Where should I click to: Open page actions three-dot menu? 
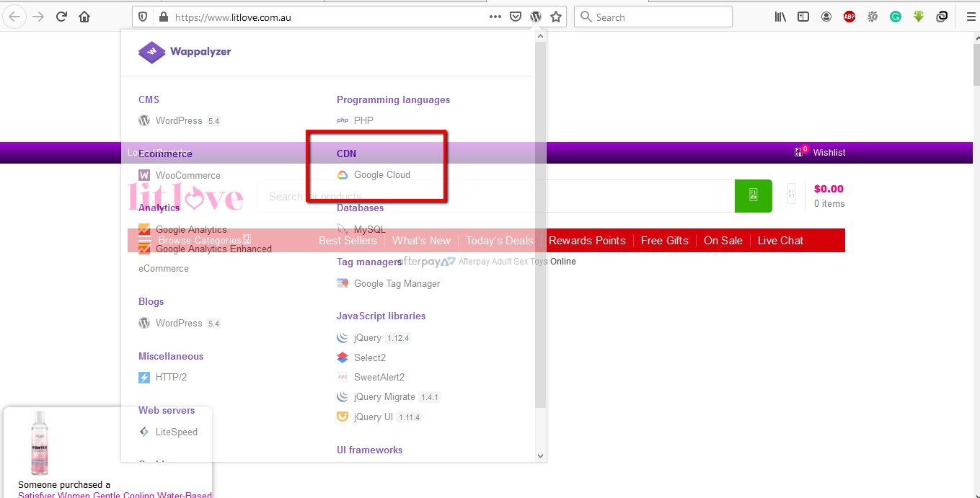click(495, 17)
